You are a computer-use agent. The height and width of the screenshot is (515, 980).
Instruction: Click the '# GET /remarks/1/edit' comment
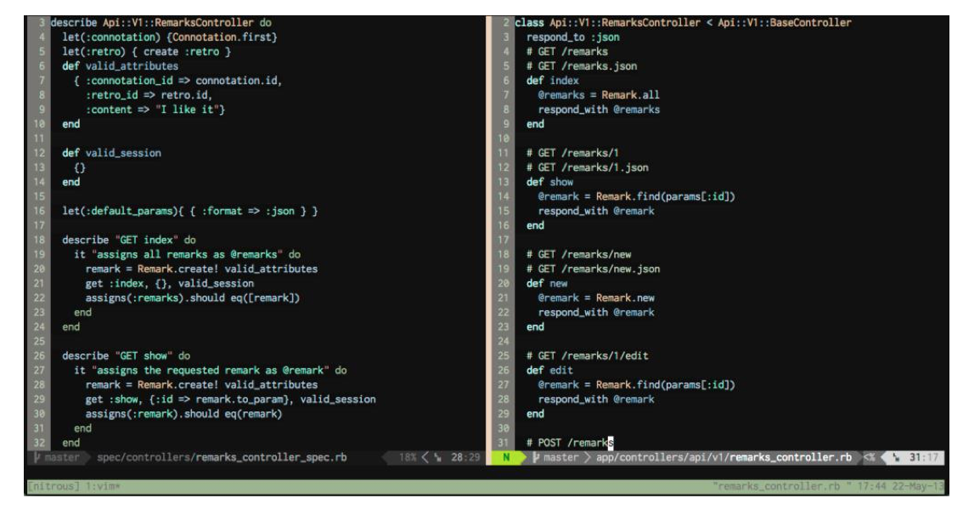tap(588, 355)
